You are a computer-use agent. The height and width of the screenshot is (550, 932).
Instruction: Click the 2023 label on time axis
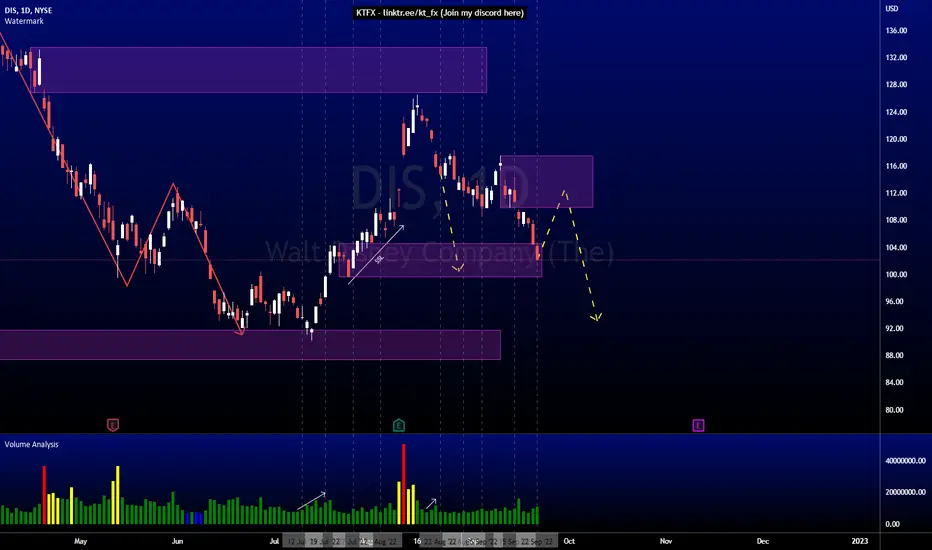[x=859, y=541]
